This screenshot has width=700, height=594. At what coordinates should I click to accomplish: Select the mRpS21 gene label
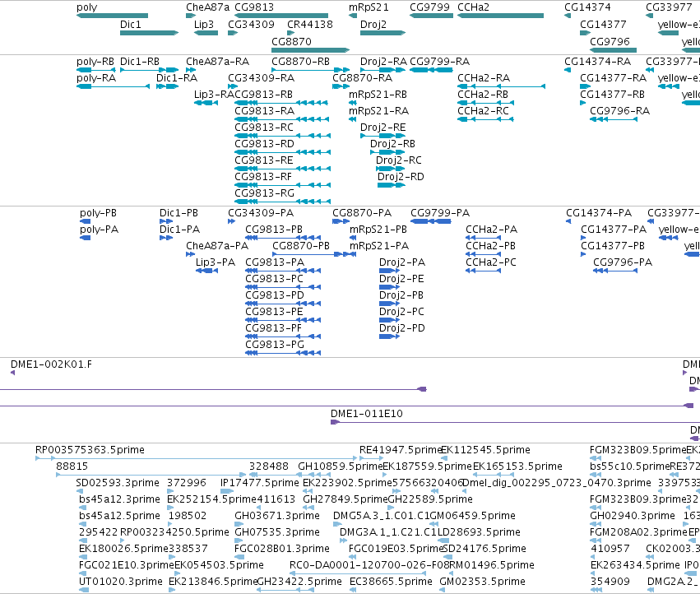point(369,7)
